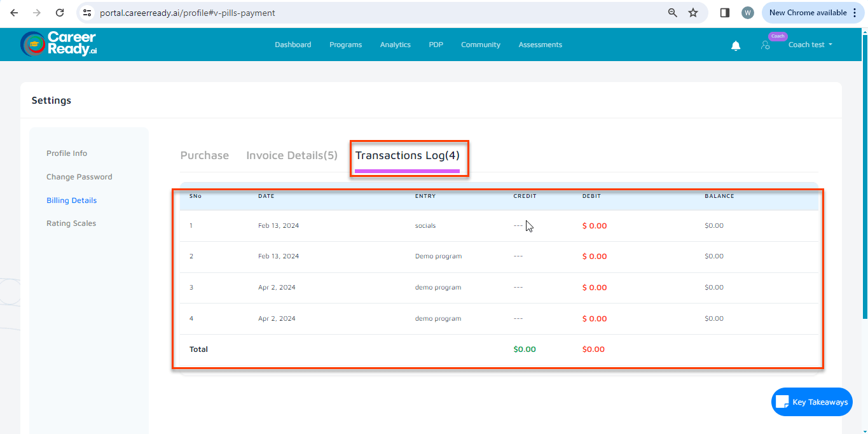Open Analytics in the top navigation
This screenshot has width=868, height=434.
pos(395,45)
